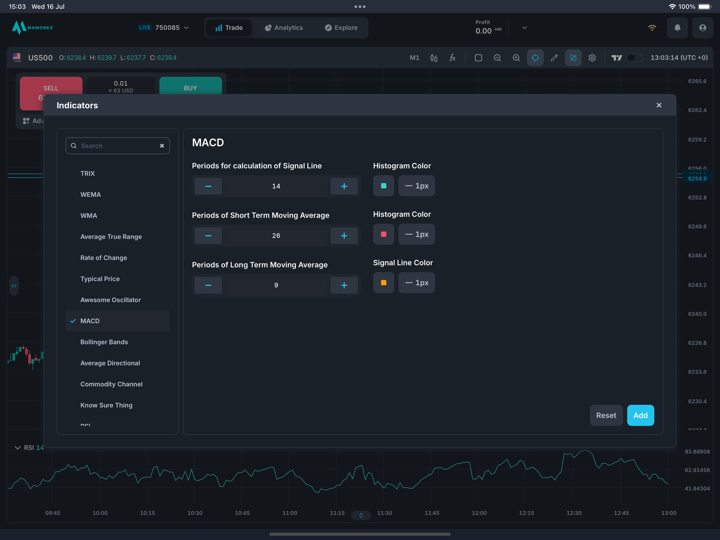Click the zoom out magnifier icon
This screenshot has width=720, height=540.
tap(497, 58)
